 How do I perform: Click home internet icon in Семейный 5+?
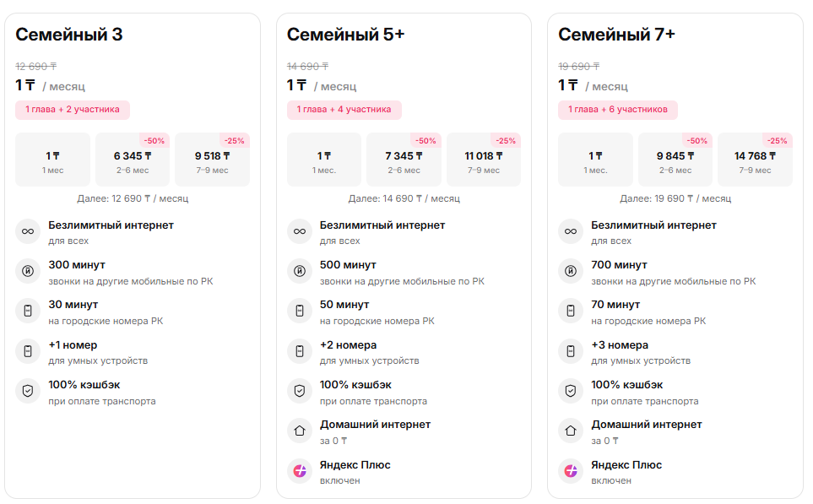[x=300, y=431]
